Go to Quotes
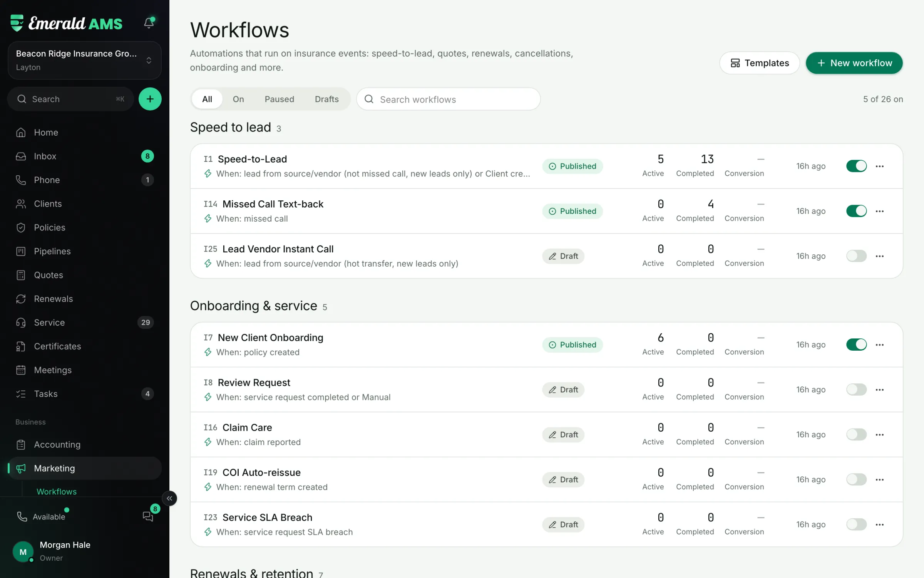 tap(84, 275)
